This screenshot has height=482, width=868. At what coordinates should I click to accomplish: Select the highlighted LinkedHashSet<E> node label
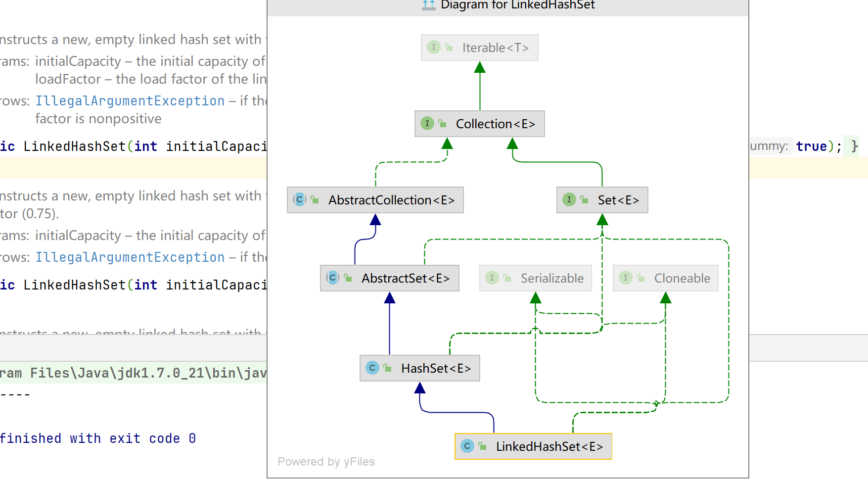click(549, 446)
